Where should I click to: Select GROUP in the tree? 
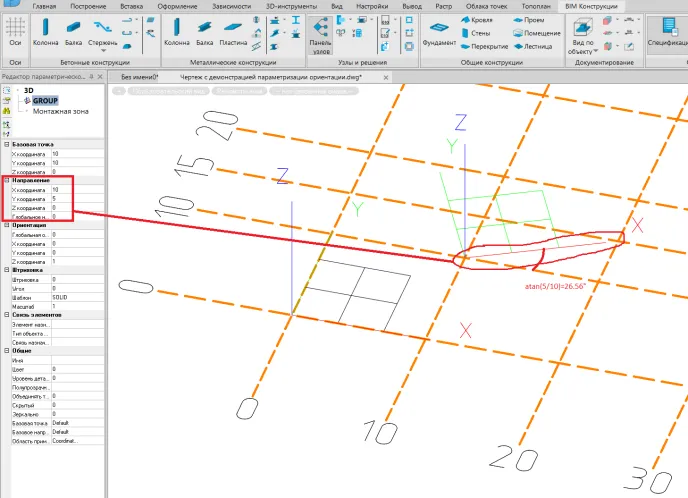45,101
